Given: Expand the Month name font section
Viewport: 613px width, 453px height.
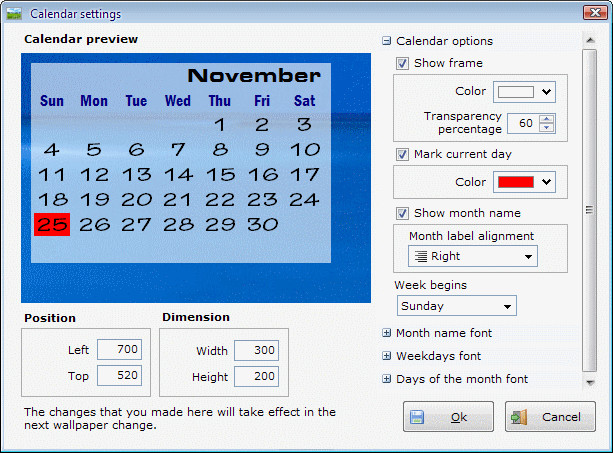Looking at the screenshot, I should pyautogui.click(x=386, y=333).
